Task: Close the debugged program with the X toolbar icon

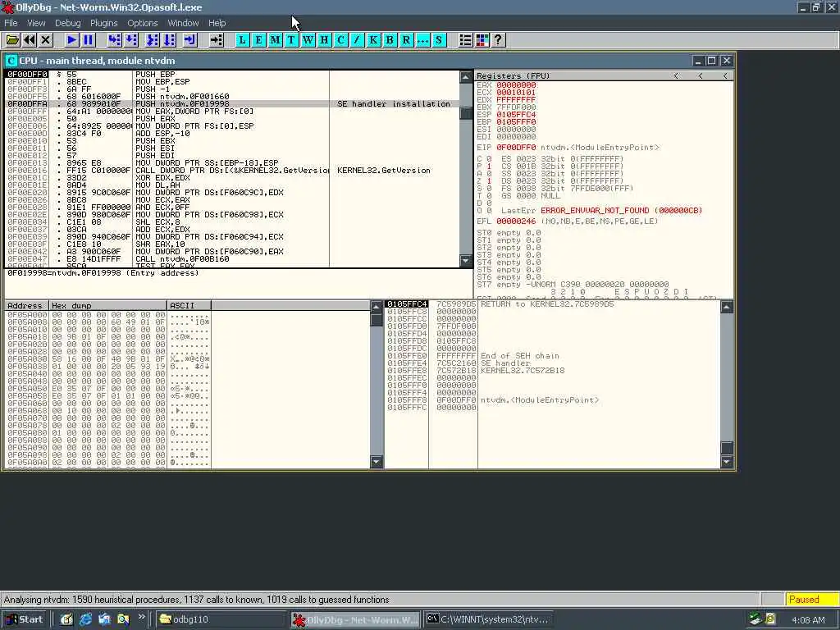Action: pos(46,39)
